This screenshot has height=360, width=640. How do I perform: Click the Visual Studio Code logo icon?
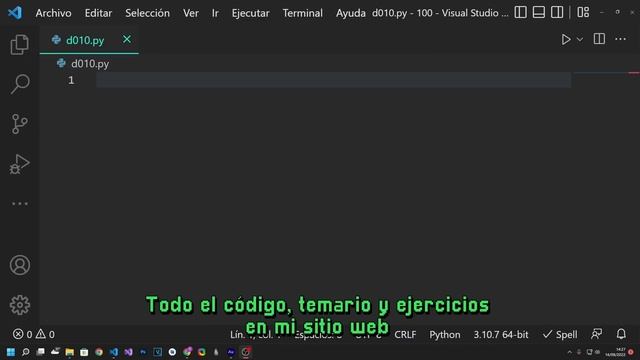coord(15,13)
